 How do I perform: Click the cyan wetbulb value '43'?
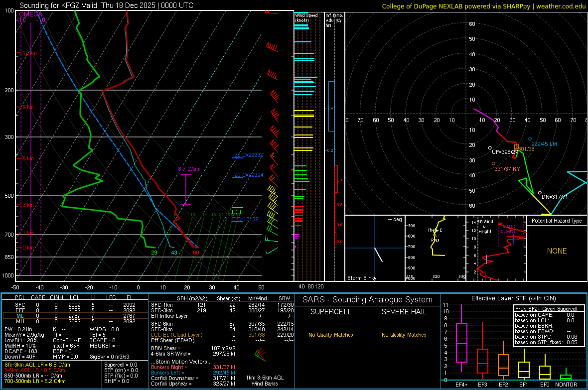click(174, 253)
